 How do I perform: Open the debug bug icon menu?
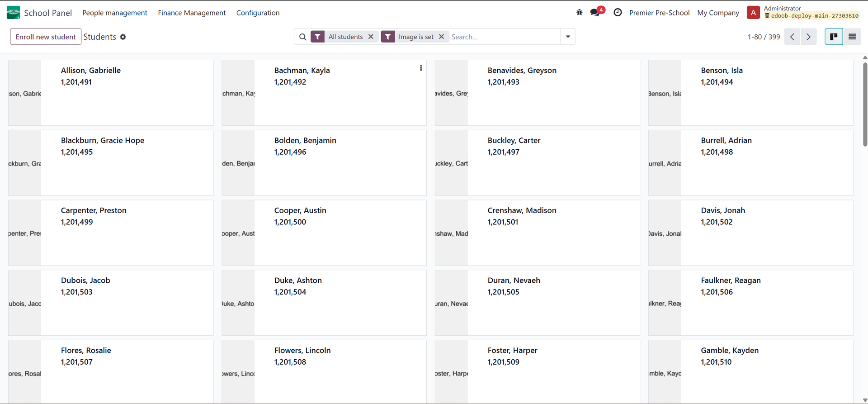pyautogui.click(x=579, y=13)
